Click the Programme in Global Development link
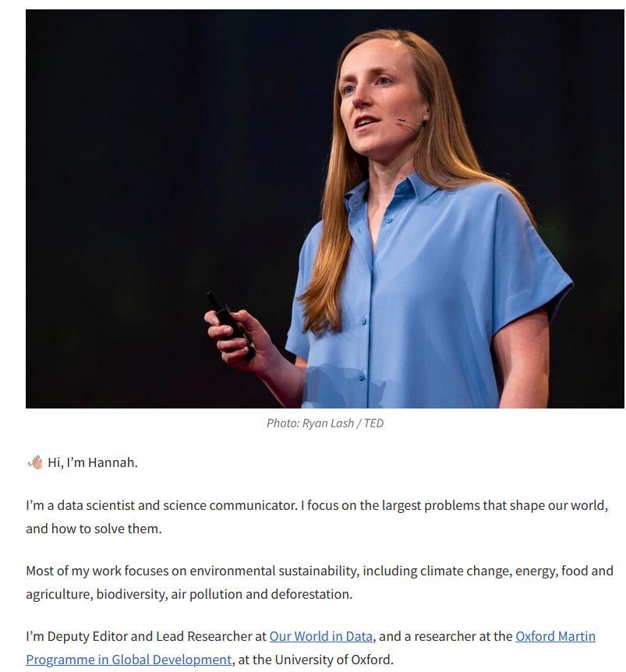The width and height of the screenshot is (626, 672). pyautogui.click(x=129, y=660)
